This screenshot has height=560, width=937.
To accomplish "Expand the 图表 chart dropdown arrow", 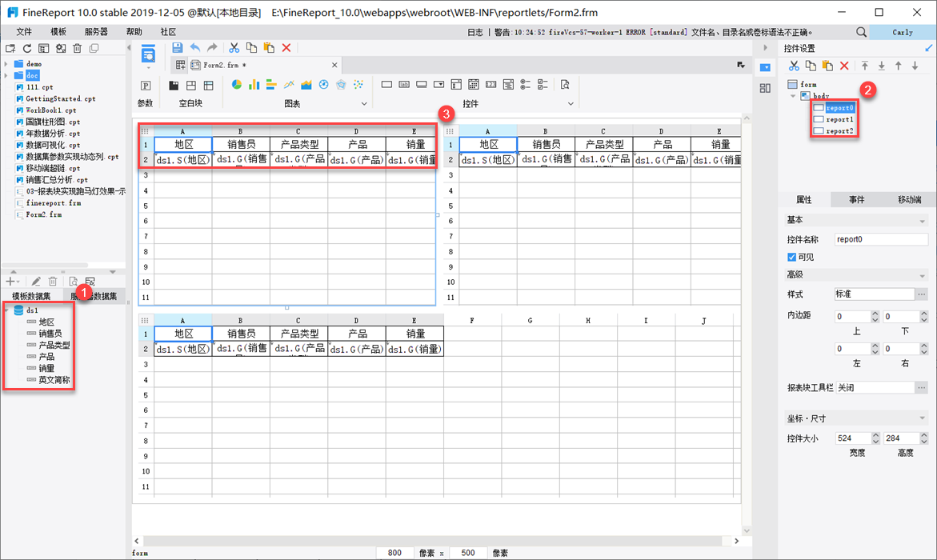I will click(x=364, y=103).
